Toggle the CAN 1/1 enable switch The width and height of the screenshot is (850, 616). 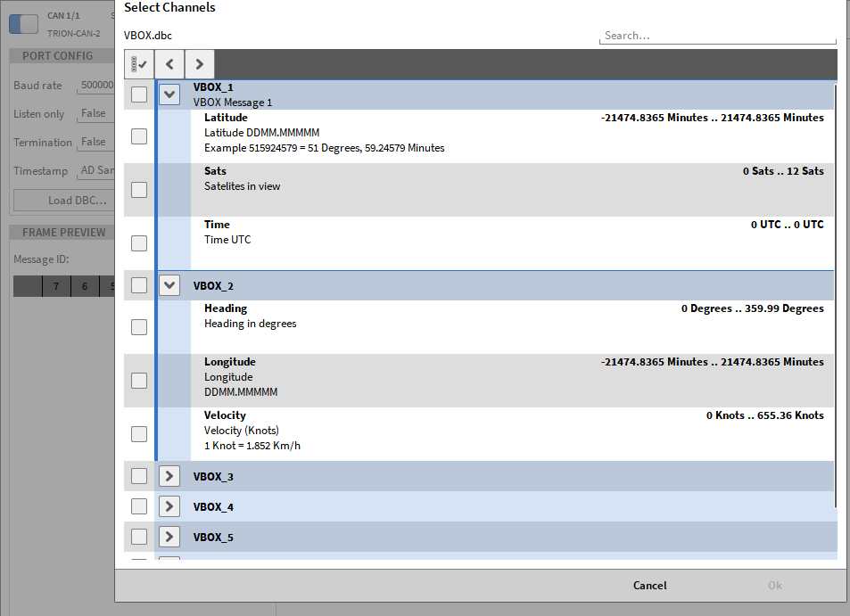tap(23, 24)
